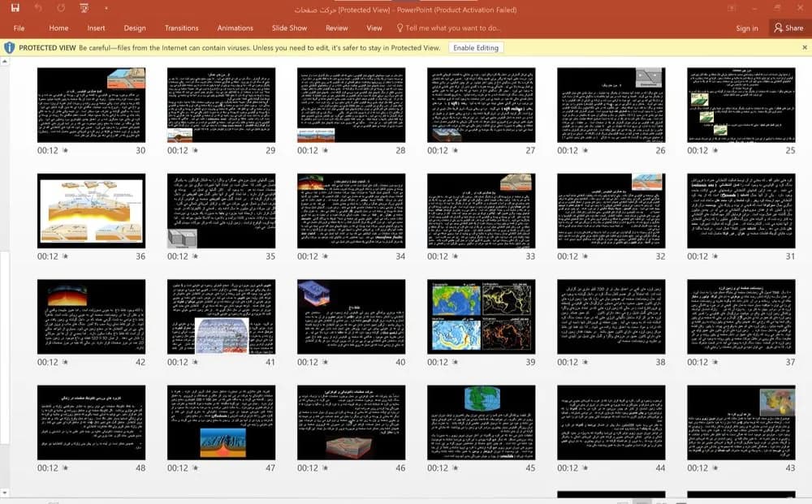Click the transition star beneath slide 39
This screenshot has width=812, height=504.
coord(456,363)
